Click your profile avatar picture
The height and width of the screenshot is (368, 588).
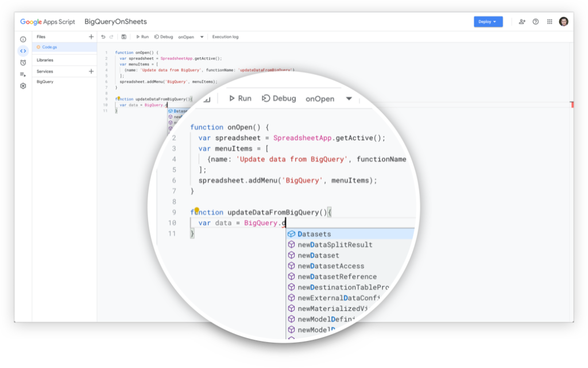(563, 21)
